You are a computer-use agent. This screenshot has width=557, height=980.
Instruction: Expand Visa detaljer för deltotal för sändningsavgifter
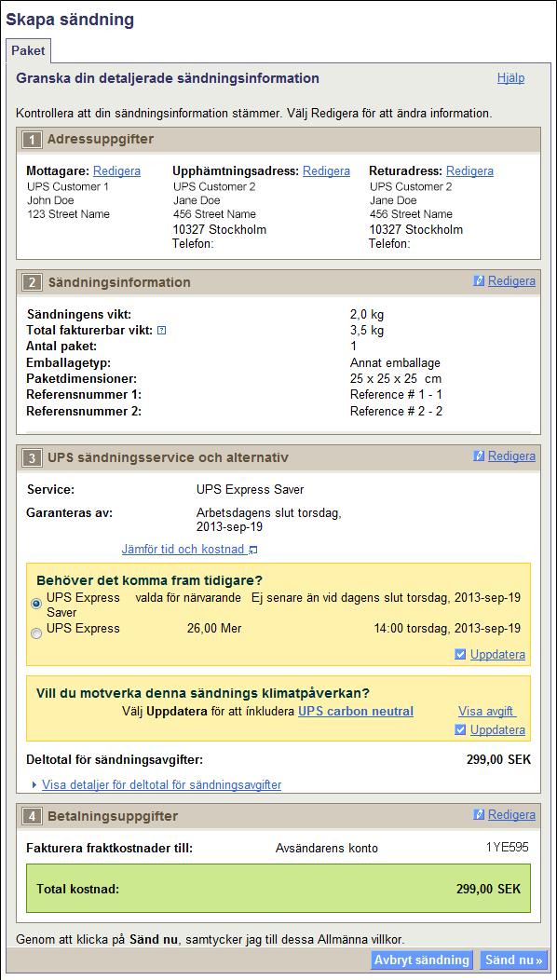tap(161, 785)
